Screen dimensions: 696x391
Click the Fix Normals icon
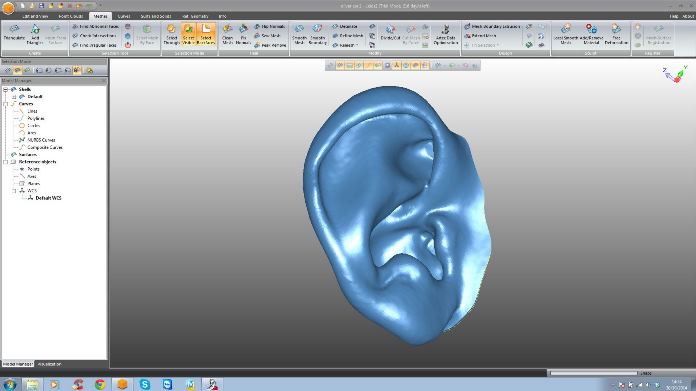[x=243, y=34]
